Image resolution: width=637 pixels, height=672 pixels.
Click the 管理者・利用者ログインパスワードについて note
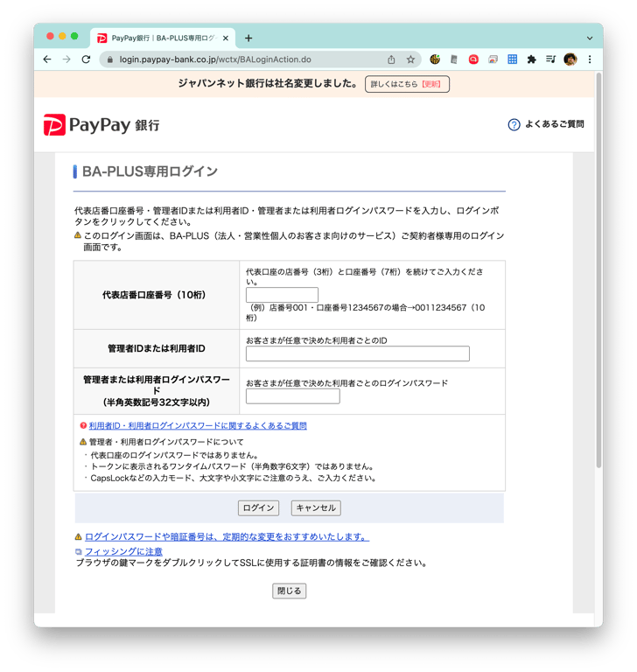(x=166, y=442)
